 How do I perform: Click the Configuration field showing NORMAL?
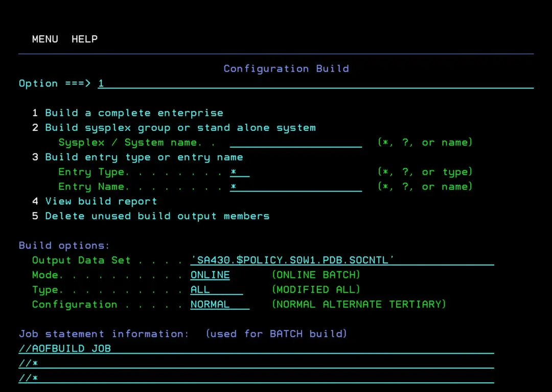click(220, 305)
